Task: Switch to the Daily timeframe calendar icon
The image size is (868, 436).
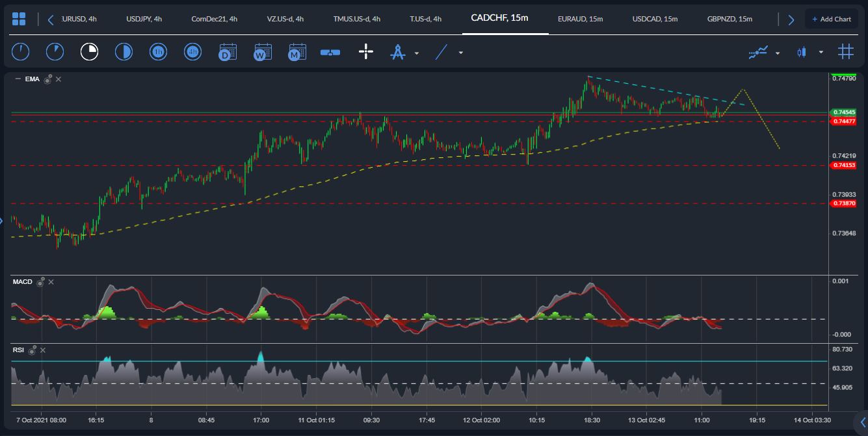Action: (x=228, y=51)
